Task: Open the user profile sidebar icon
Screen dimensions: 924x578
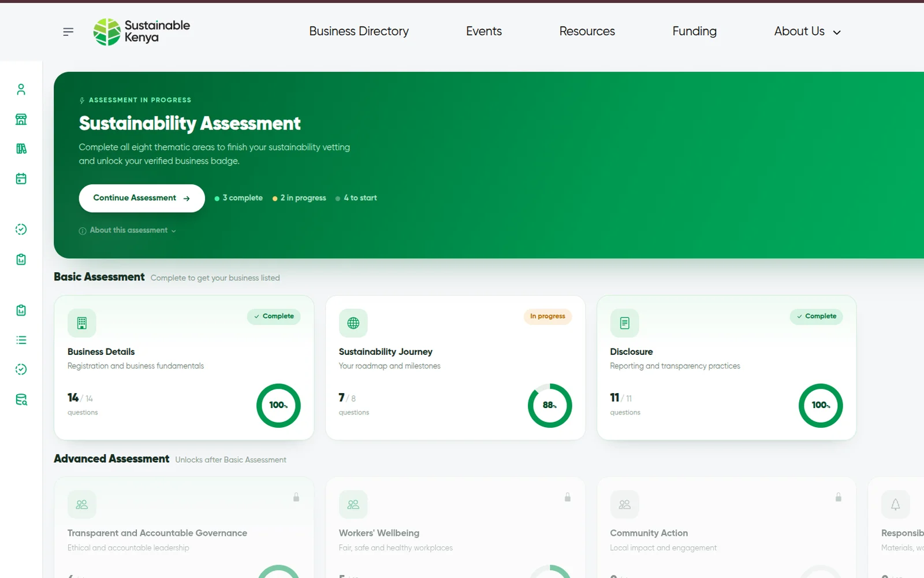Action: [21, 89]
